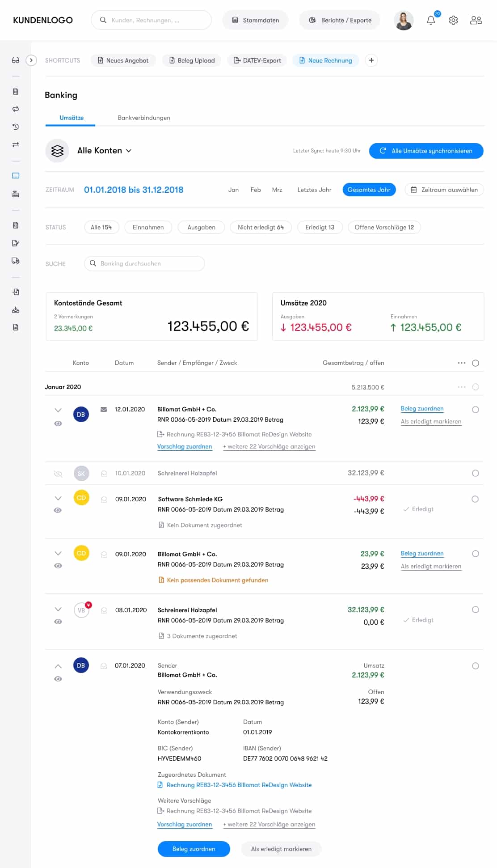Filter by Nicht erledigt 64 status

click(261, 227)
